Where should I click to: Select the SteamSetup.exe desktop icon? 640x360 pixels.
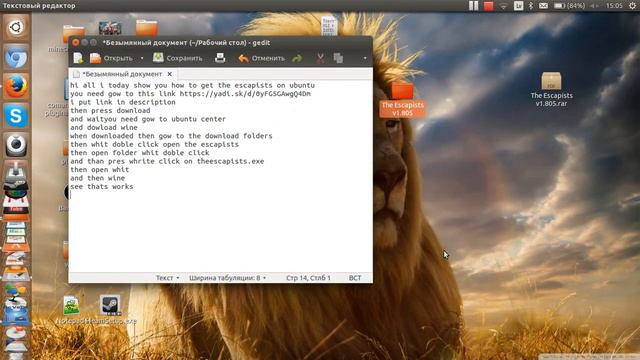[111, 310]
